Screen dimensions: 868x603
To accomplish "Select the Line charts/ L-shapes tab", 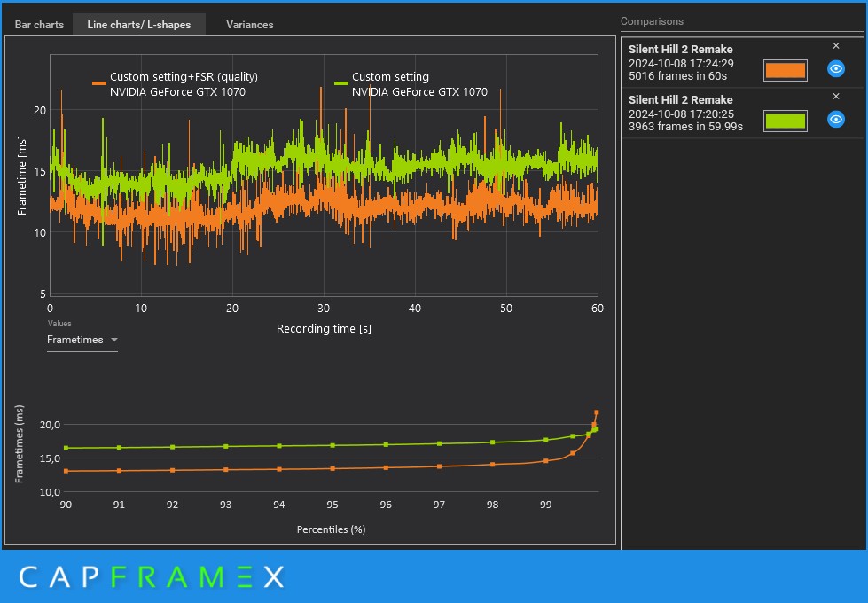I will click(x=139, y=25).
